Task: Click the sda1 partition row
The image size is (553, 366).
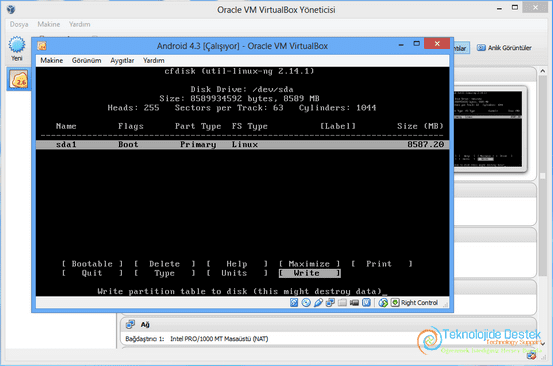Action: tap(242, 145)
